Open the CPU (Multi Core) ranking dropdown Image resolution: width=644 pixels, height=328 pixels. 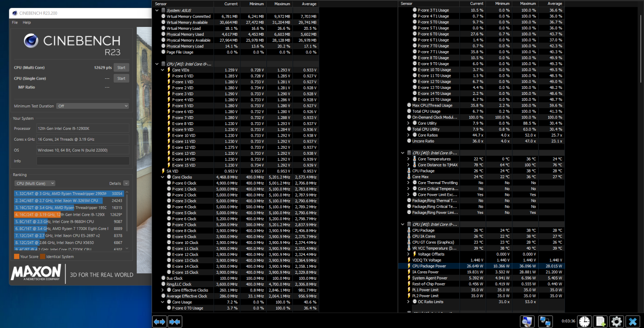(x=35, y=183)
